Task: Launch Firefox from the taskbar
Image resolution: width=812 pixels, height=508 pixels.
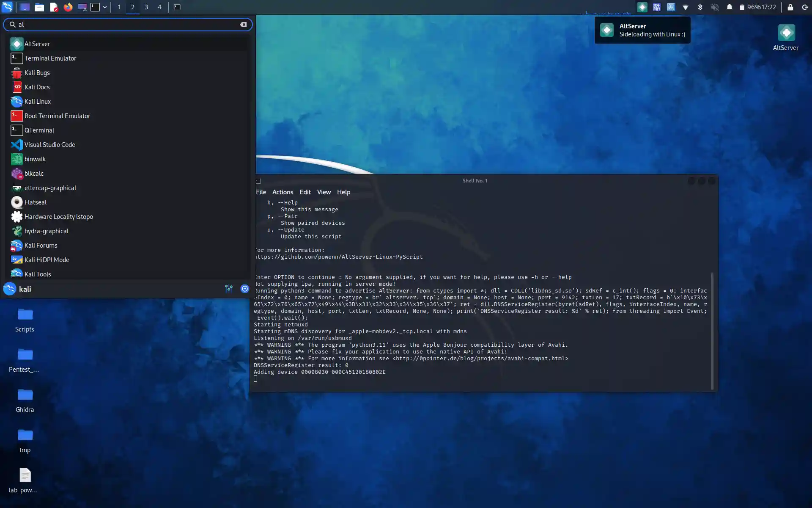Action: (68, 7)
